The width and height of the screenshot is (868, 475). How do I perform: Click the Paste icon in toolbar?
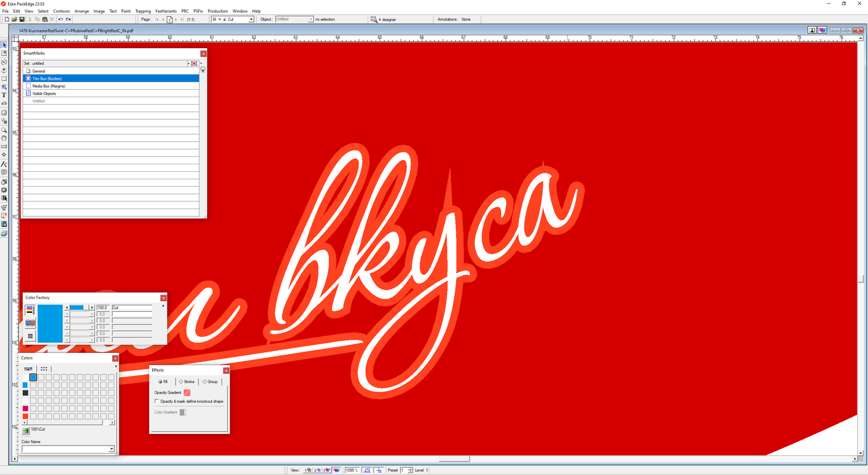(45, 19)
